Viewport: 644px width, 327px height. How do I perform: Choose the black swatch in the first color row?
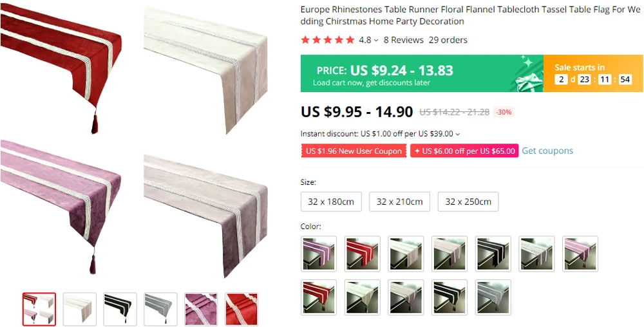click(493, 254)
